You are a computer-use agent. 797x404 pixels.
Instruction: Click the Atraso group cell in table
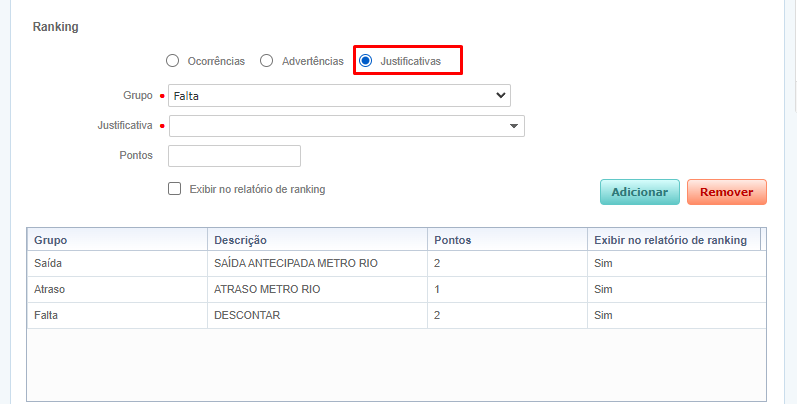tap(51, 290)
